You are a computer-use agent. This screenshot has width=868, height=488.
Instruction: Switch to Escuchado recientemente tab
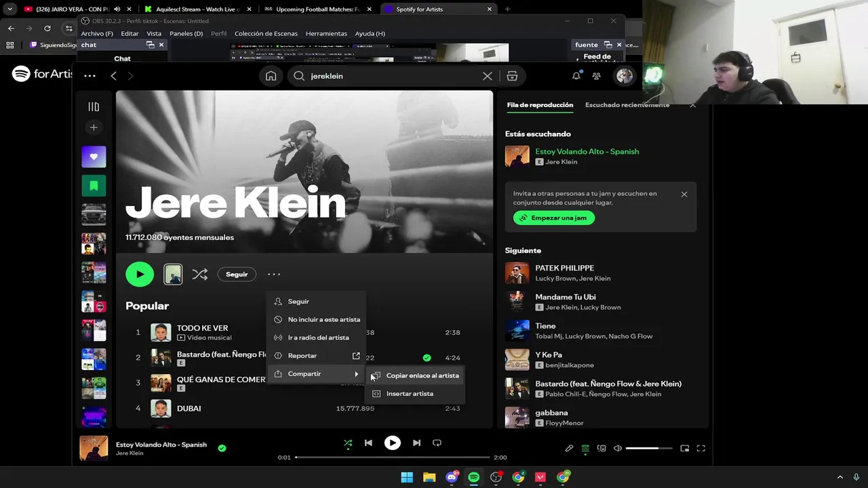(627, 105)
